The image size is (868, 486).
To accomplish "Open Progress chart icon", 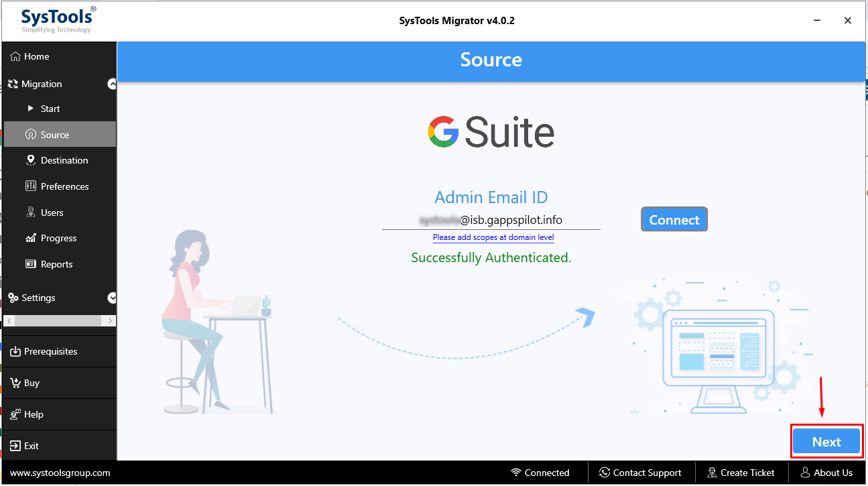I will 31,238.
